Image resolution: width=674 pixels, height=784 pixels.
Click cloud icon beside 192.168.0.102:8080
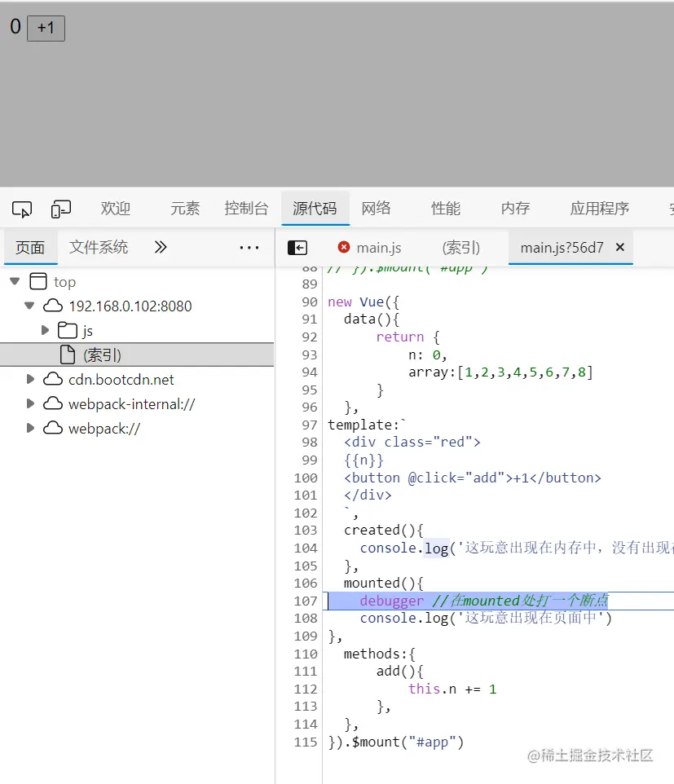point(53,306)
